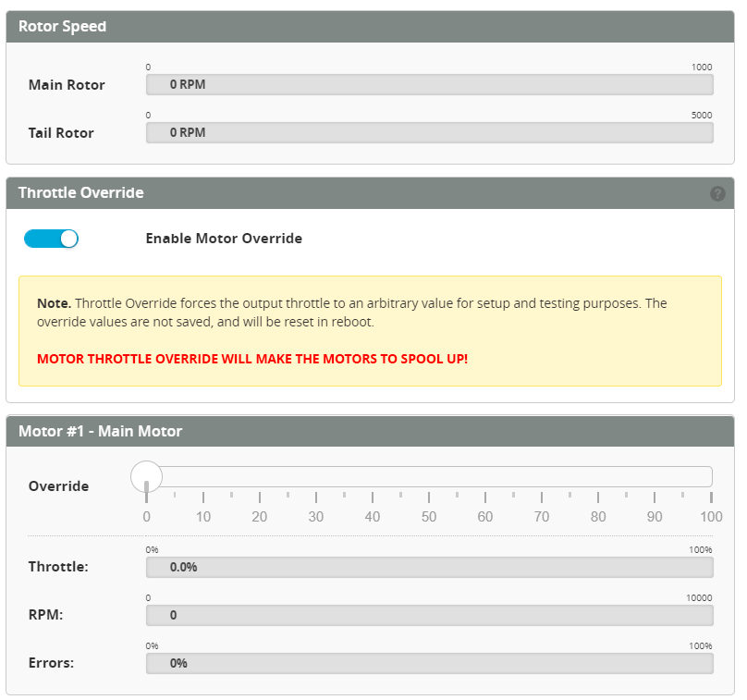The height and width of the screenshot is (700, 747).
Task: Click the Throttle Override help question mark icon
Action: click(x=717, y=193)
